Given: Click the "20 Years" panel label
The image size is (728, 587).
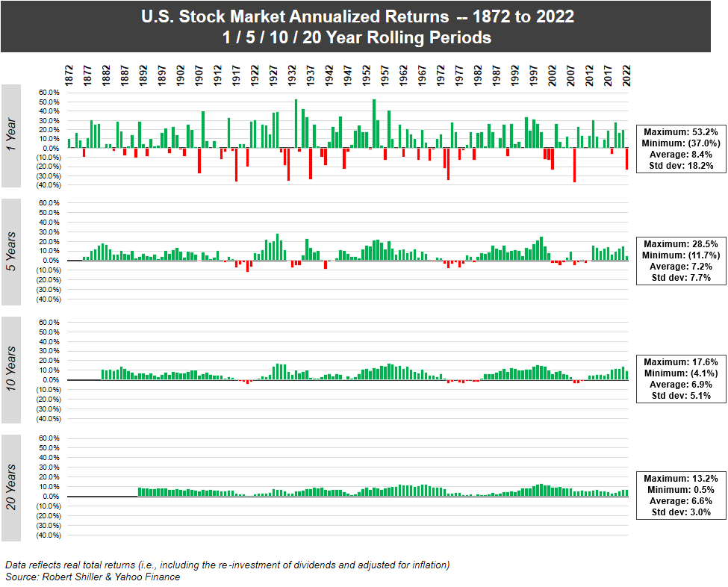Looking at the screenshot, I should [10, 486].
